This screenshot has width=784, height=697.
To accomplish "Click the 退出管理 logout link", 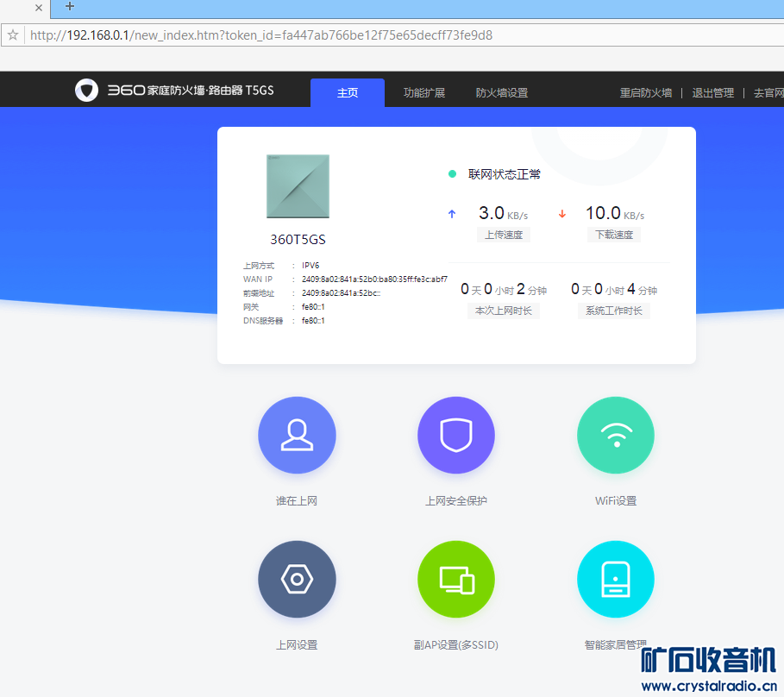I will (x=713, y=92).
